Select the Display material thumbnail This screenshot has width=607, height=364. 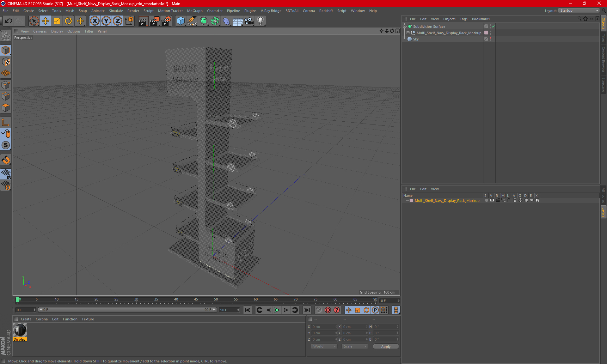click(20, 331)
